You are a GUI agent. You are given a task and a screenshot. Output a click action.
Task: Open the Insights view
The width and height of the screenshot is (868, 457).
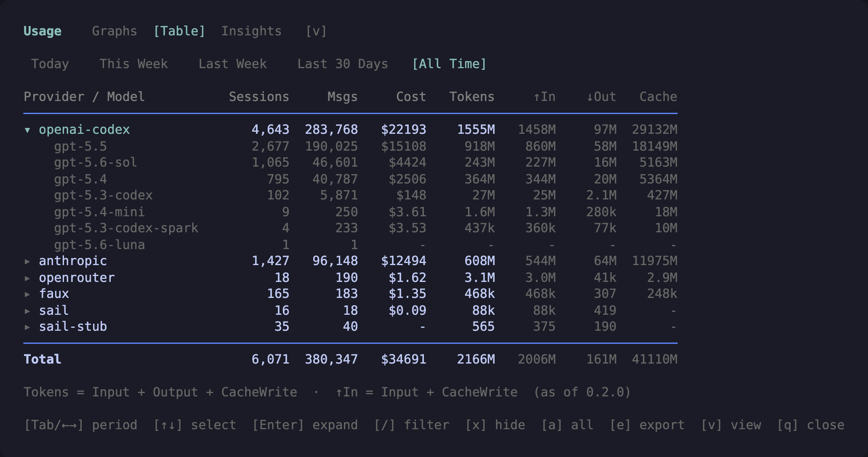[252, 31]
